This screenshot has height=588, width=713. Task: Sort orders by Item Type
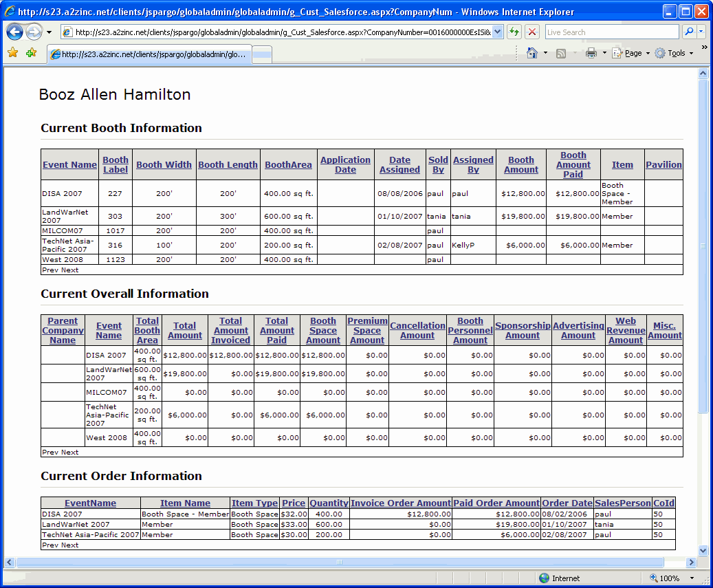(254, 503)
